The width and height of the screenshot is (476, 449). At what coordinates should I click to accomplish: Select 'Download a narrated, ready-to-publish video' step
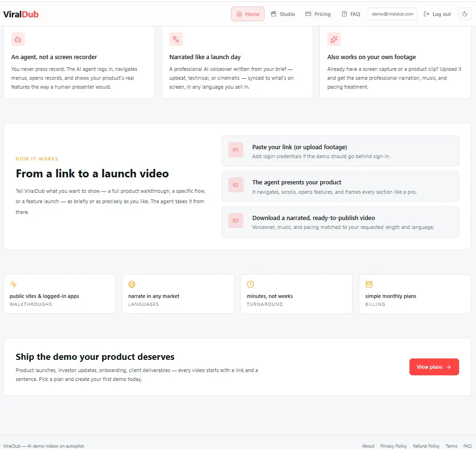pos(340,222)
